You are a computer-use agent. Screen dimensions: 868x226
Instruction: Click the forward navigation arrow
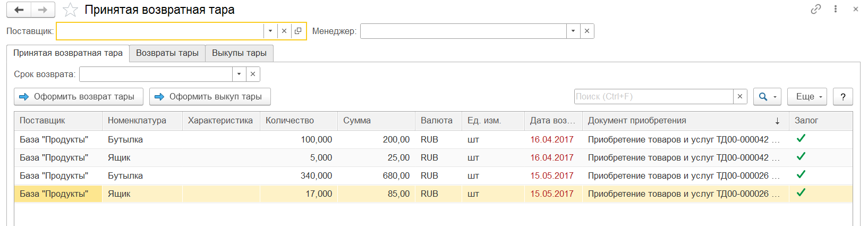42,10
